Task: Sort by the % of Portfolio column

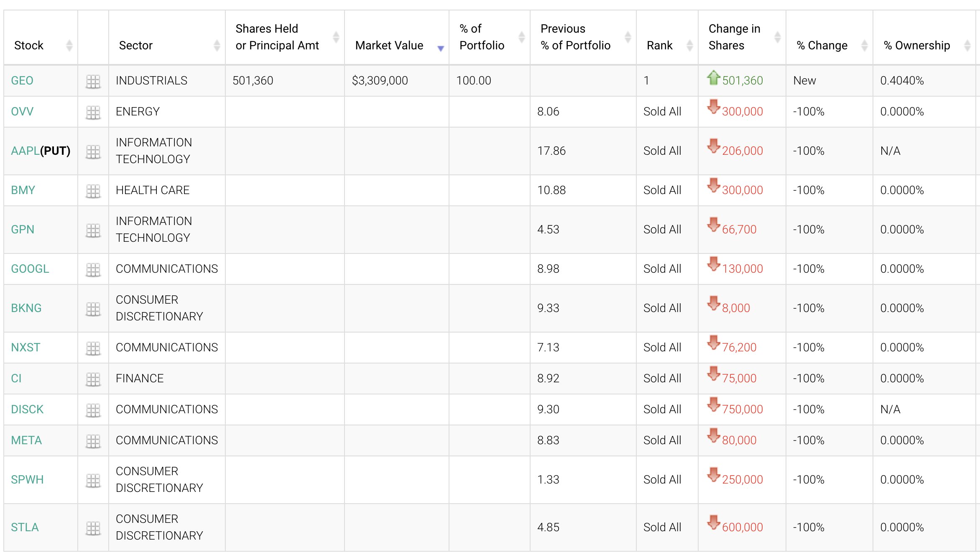Action: (489, 38)
